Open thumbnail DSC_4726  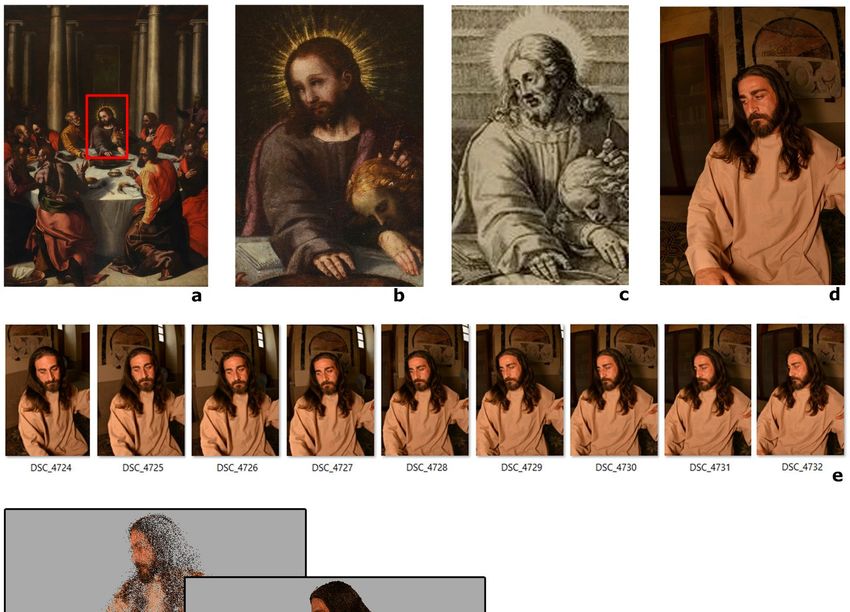[235, 390]
